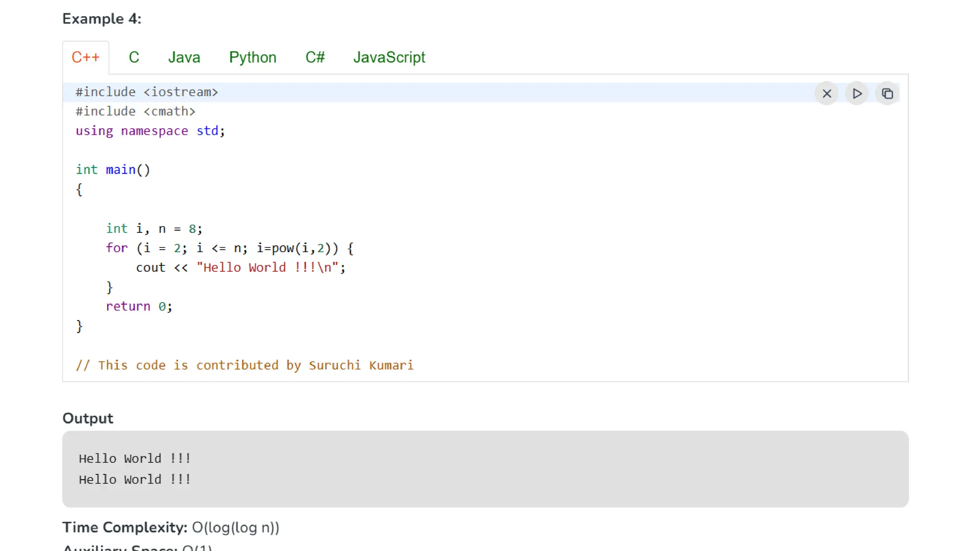Click the for loop code line
980x551 pixels.
230,248
